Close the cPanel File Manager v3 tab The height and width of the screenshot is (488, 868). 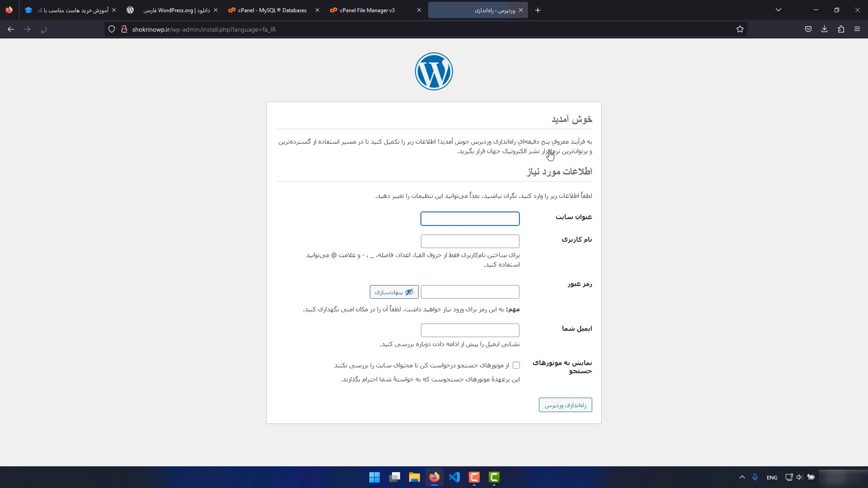pyautogui.click(x=419, y=10)
